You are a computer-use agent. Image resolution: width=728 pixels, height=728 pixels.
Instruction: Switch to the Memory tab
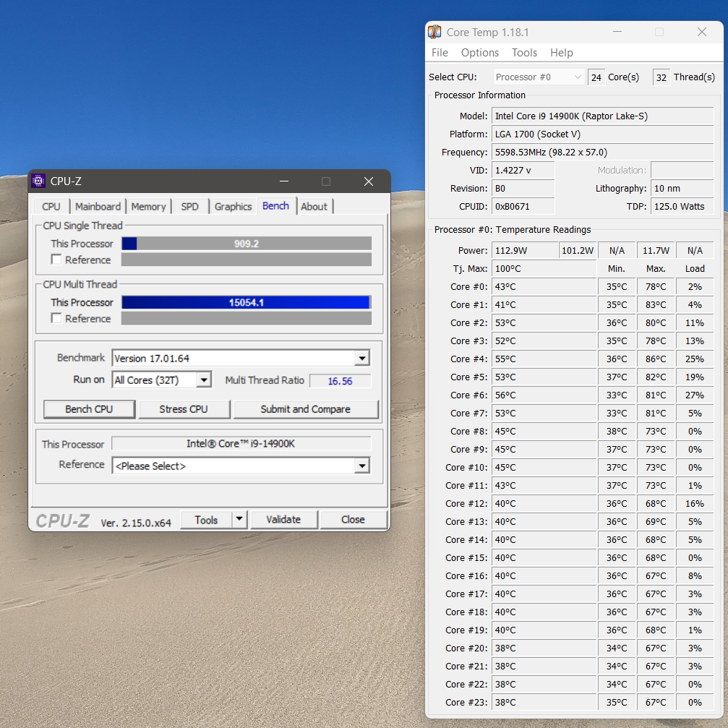[149, 207]
